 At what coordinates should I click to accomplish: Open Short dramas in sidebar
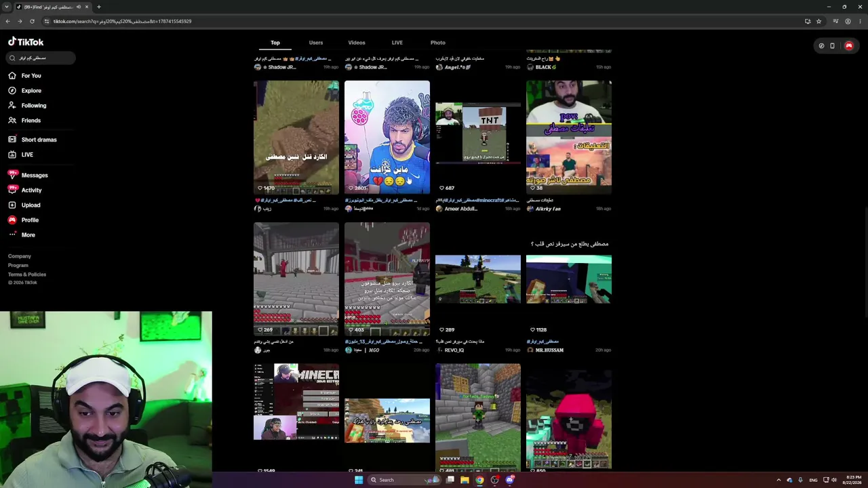(33, 140)
